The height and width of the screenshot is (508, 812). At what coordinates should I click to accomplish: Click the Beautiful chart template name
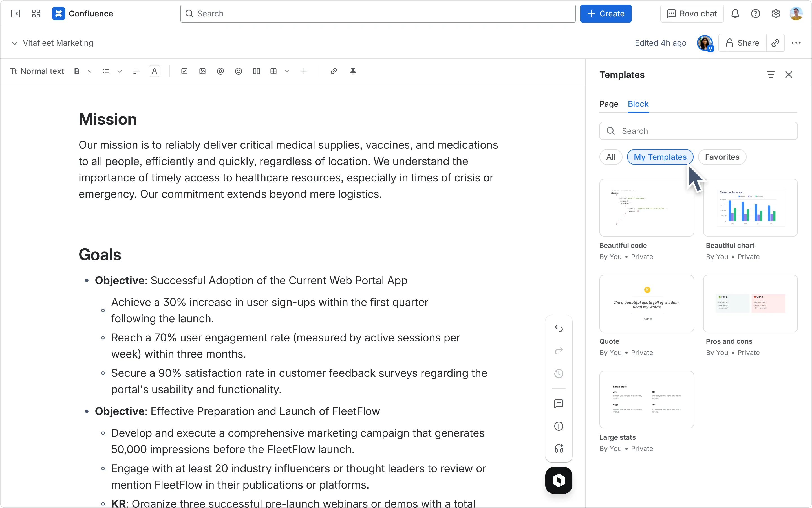click(x=730, y=246)
